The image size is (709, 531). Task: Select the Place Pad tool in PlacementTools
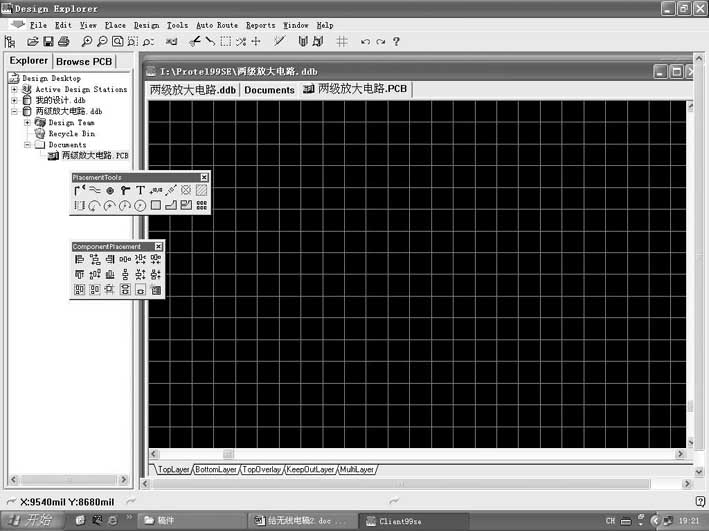pyautogui.click(x=110, y=190)
